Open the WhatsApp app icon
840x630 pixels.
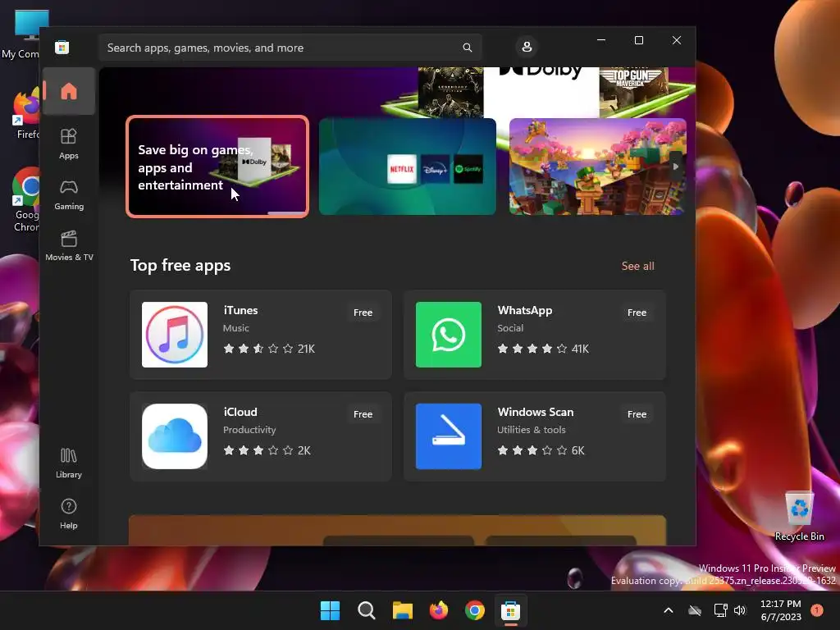(449, 335)
